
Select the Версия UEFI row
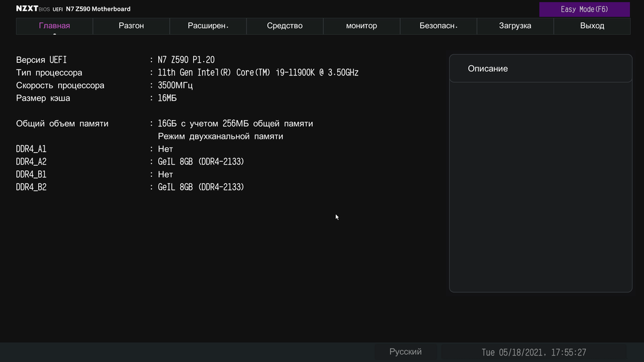coord(42,60)
